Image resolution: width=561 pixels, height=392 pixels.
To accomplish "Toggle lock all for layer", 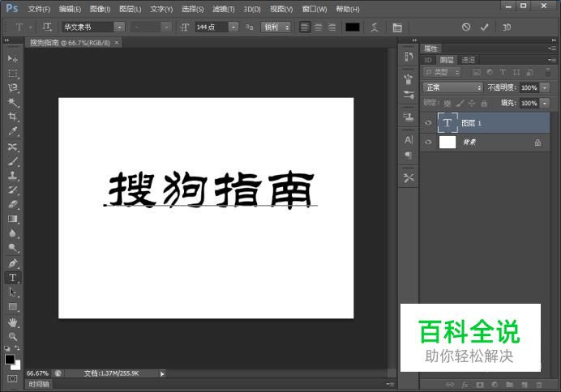I will coord(484,104).
